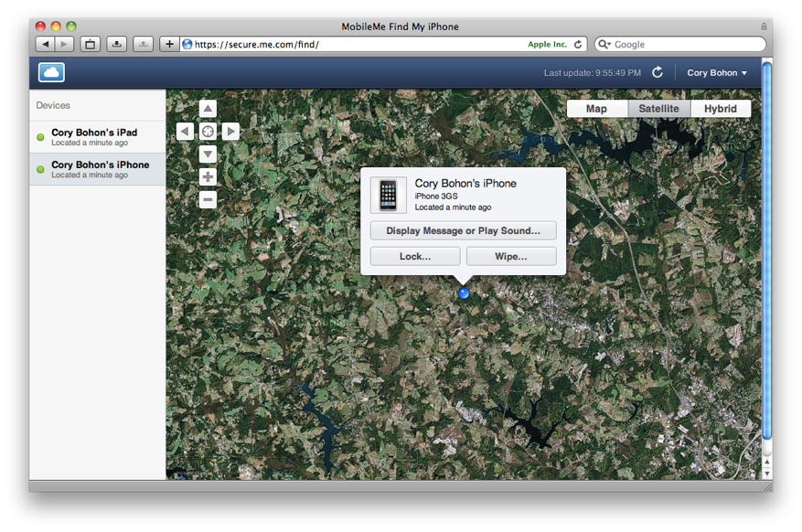Add bookmark with the plus button

tap(169, 45)
